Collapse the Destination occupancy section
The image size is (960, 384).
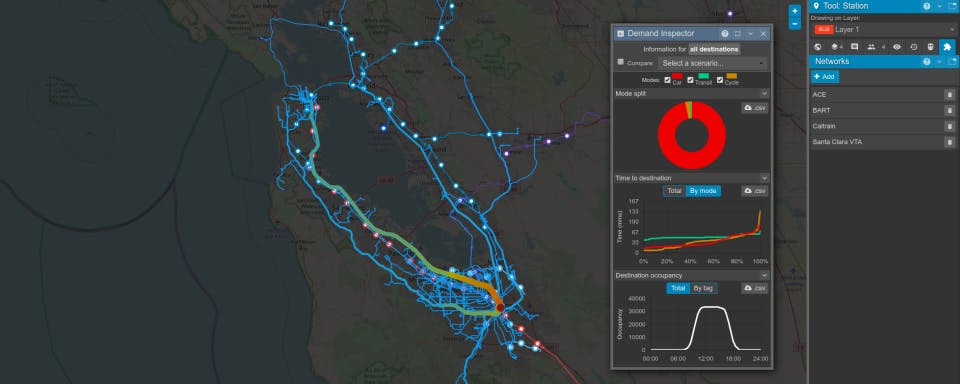coord(764,275)
